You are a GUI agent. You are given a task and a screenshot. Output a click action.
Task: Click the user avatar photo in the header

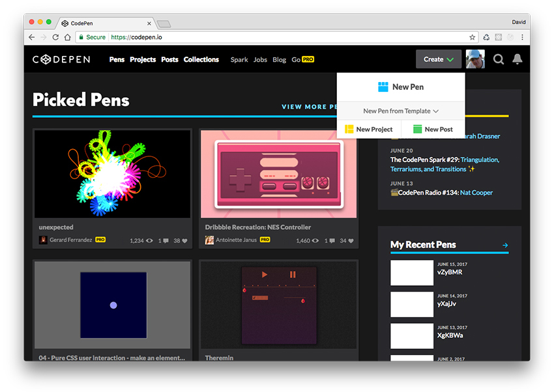[x=475, y=59]
